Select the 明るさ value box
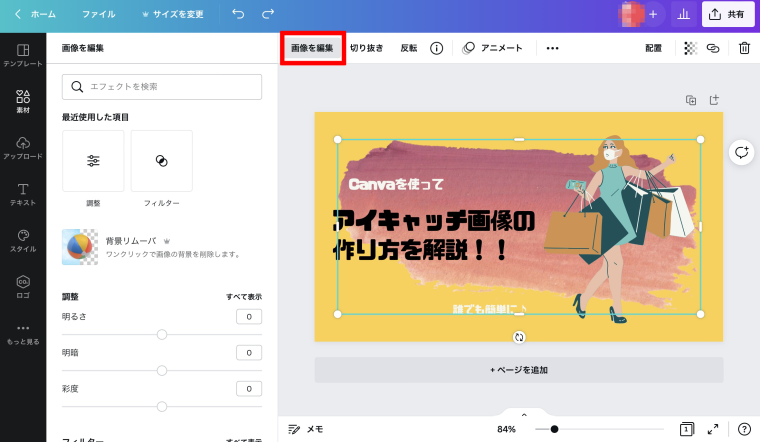Screen dimensions: 760x442 249,316
